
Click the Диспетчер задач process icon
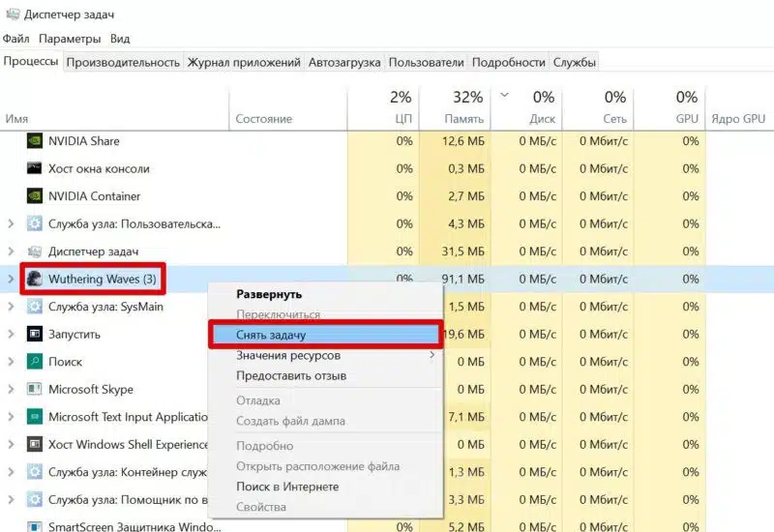[36, 251]
